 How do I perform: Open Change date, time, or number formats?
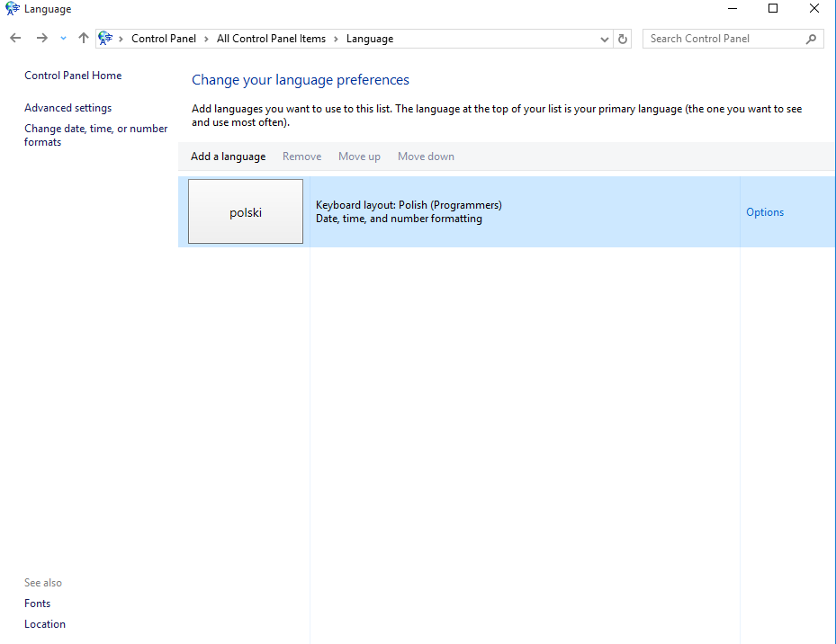(96, 135)
